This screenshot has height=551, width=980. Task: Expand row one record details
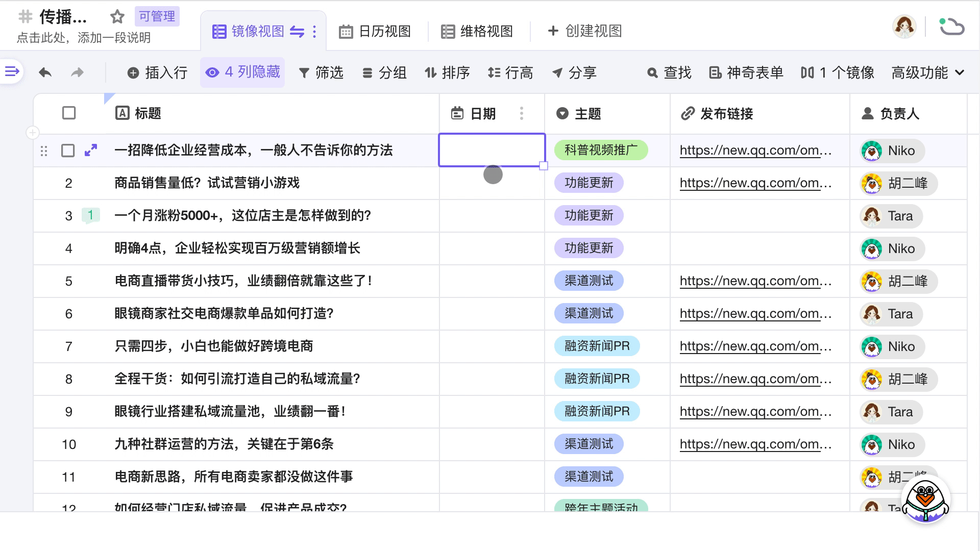click(91, 151)
